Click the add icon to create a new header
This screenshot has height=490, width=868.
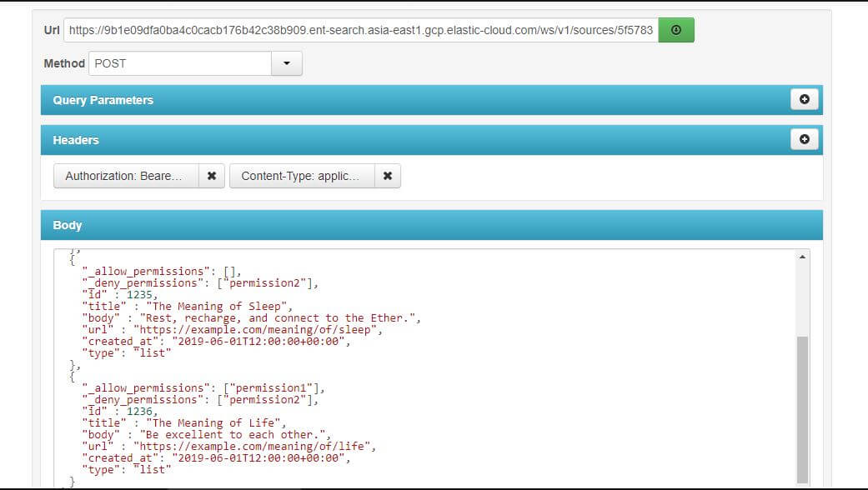click(x=804, y=139)
